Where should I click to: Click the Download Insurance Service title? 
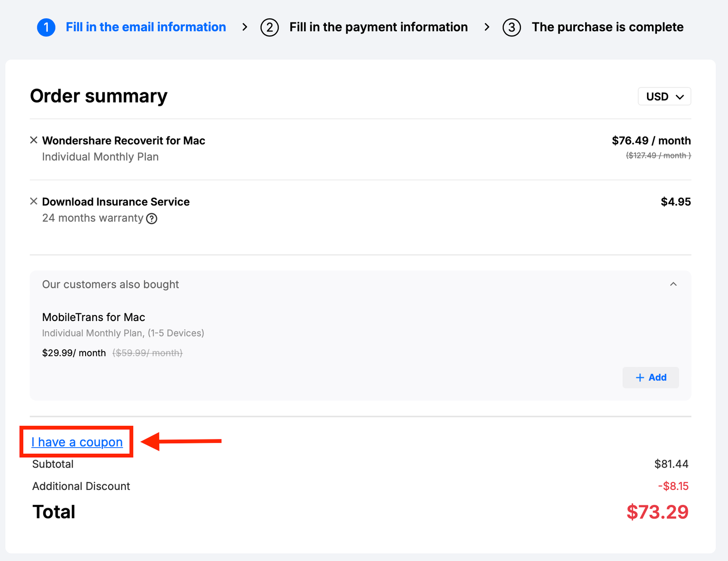coord(116,202)
